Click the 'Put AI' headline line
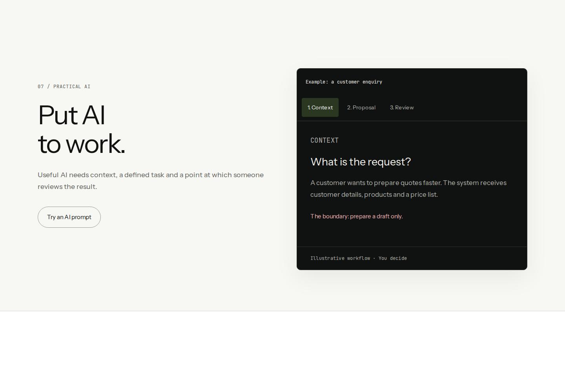The width and height of the screenshot is (565, 392). pyautogui.click(x=71, y=115)
